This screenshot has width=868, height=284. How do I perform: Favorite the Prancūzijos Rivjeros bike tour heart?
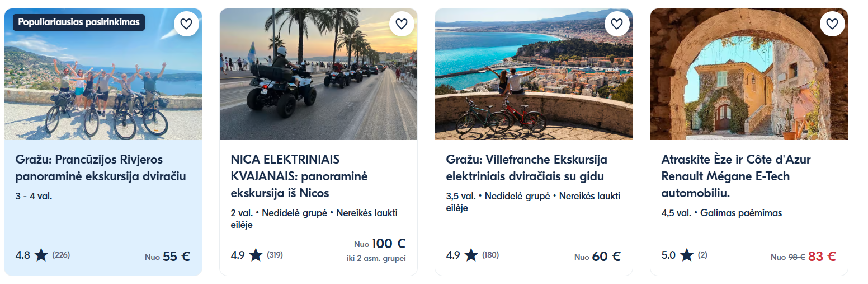click(186, 24)
